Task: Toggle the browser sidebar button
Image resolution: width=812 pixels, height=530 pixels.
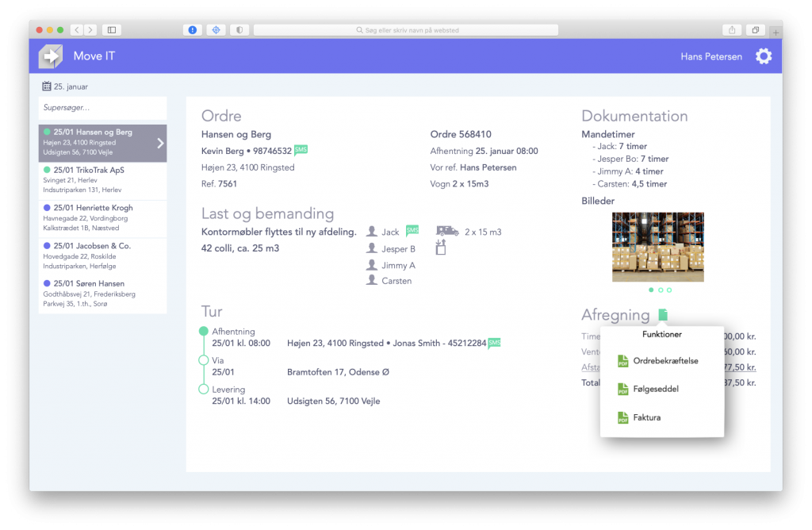Action: click(x=111, y=30)
